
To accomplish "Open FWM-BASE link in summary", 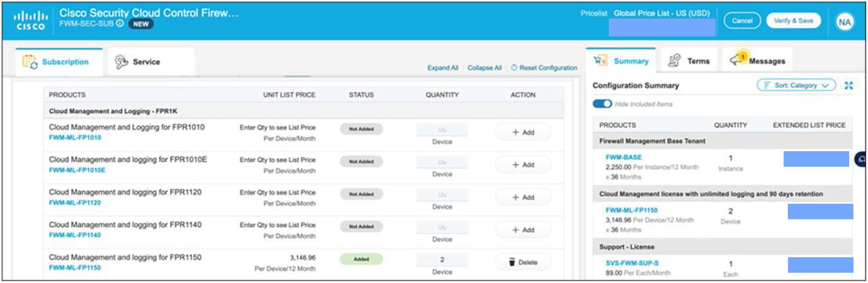I will pos(623,157).
